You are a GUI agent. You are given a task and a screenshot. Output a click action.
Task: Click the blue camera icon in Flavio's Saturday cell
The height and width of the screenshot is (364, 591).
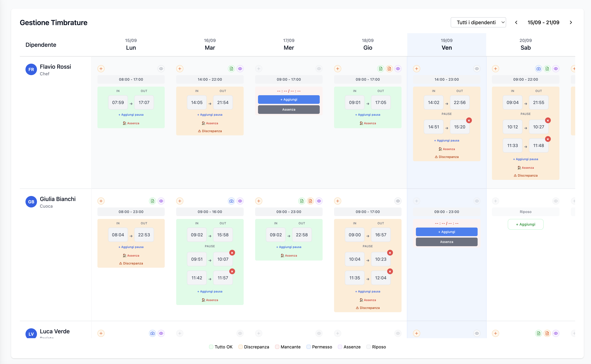[x=538, y=69]
